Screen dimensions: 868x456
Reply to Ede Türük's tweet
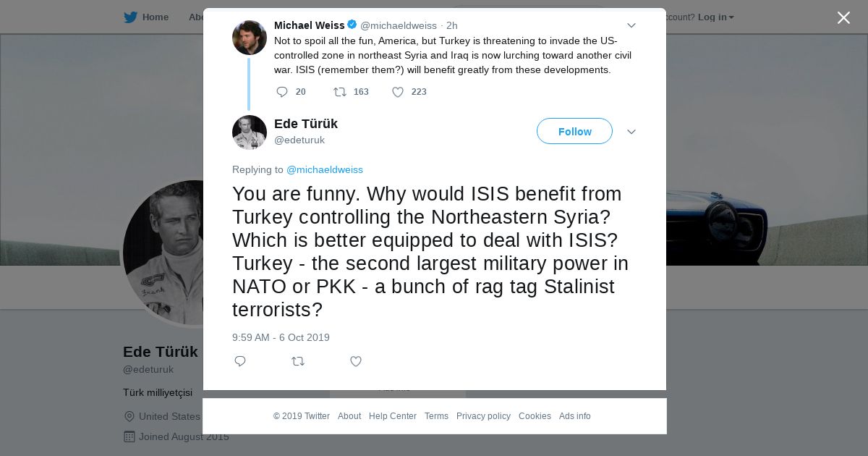click(x=240, y=361)
